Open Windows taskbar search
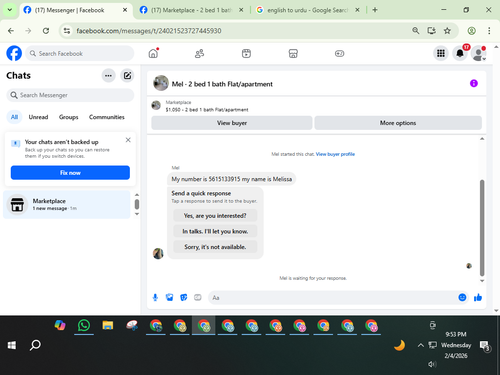 pyautogui.click(x=35, y=345)
